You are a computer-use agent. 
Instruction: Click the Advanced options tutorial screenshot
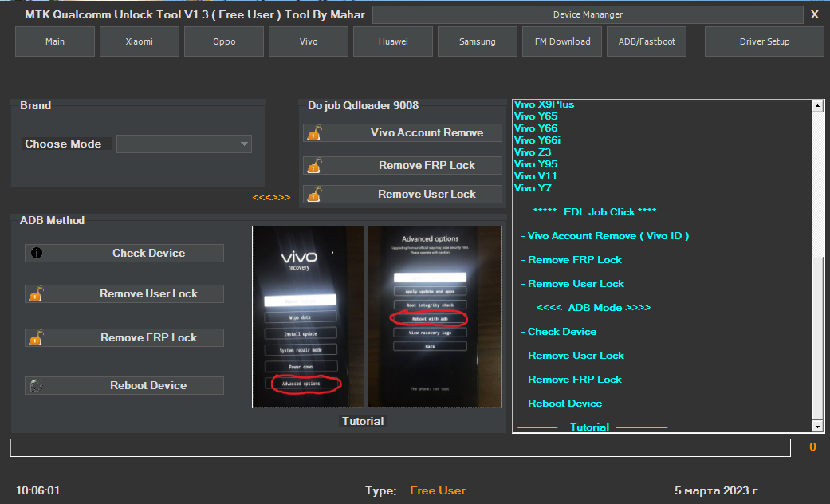435,317
